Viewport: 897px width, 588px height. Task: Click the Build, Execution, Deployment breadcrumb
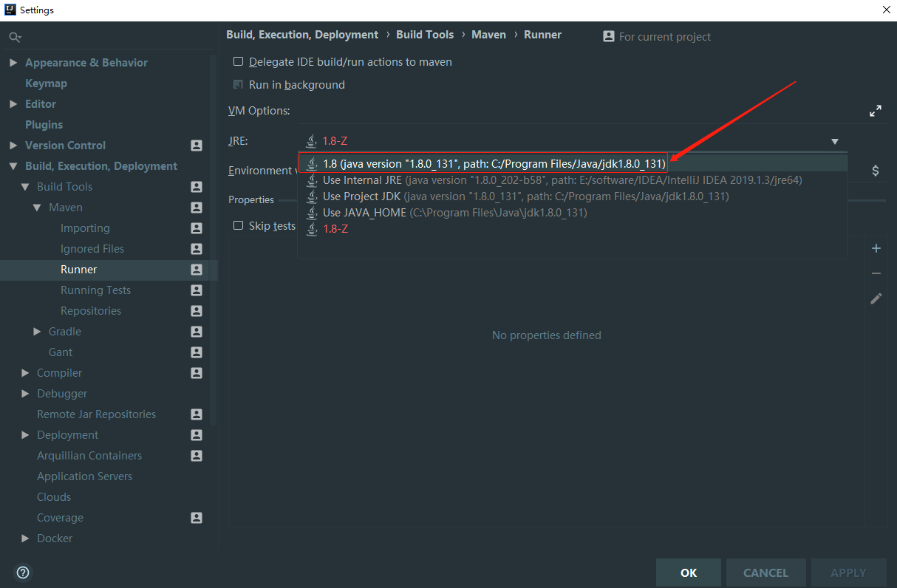[302, 35]
